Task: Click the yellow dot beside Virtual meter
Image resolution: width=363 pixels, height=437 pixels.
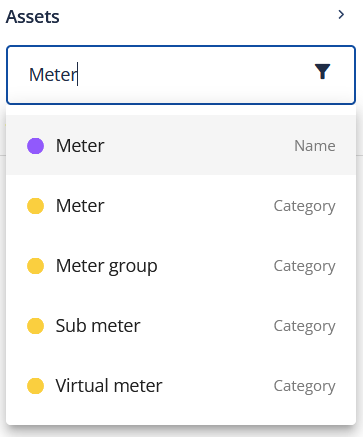Action: 35,386
